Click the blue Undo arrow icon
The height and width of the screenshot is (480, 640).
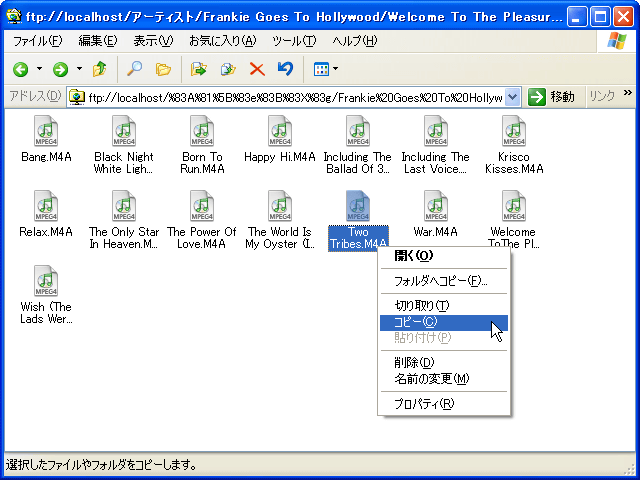pos(285,69)
